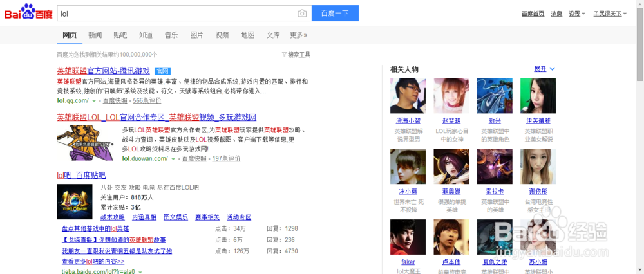The image size is (644, 274).
Task: Open lol吧_百度贴吧 result
Action: coord(81,176)
